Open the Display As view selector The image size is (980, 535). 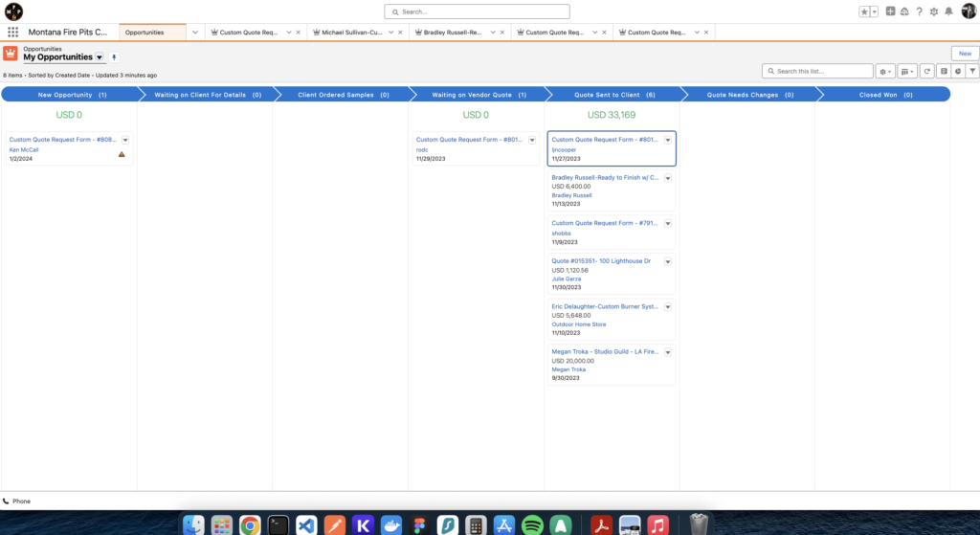click(907, 71)
